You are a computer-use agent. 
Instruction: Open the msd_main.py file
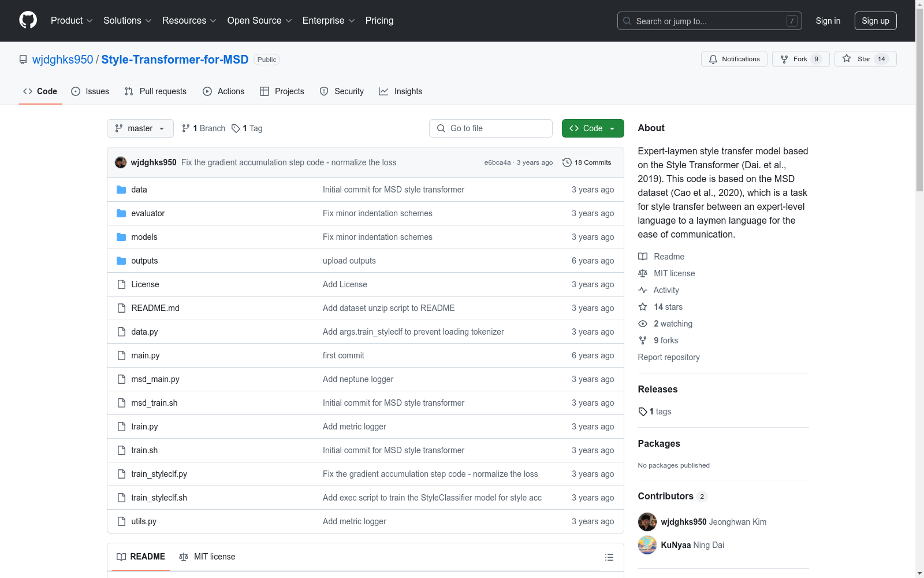tap(155, 379)
